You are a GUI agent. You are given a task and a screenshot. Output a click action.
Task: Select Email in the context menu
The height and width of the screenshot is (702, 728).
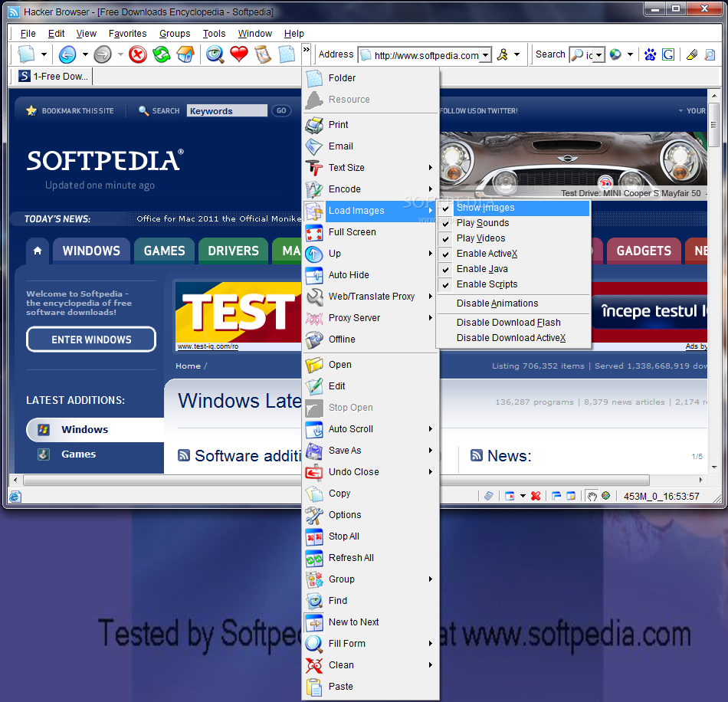pyautogui.click(x=370, y=146)
